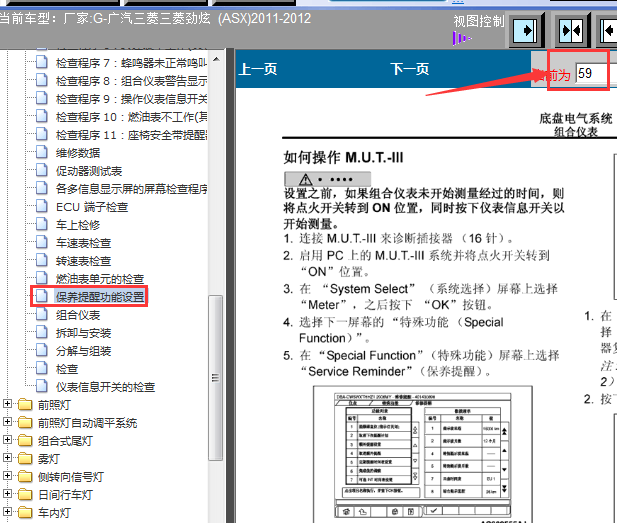617x523 pixels.
Task: Click document icon beside 车上检修
Action: (42, 224)
